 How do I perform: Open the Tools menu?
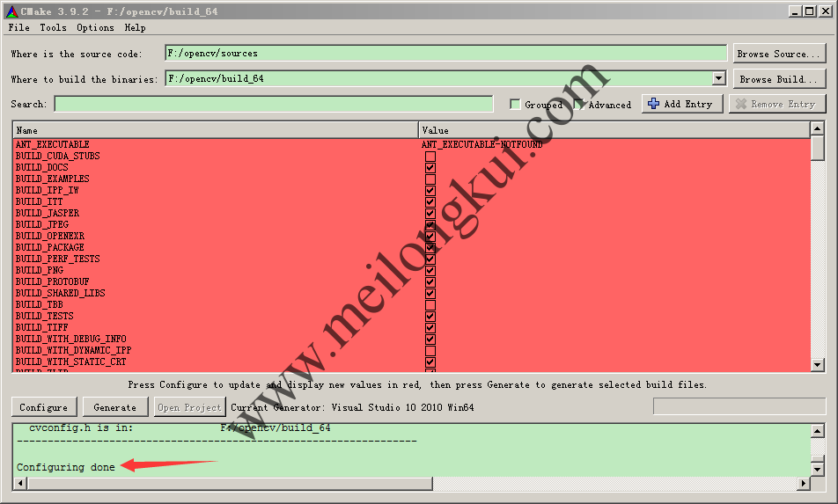pos(53,28)
